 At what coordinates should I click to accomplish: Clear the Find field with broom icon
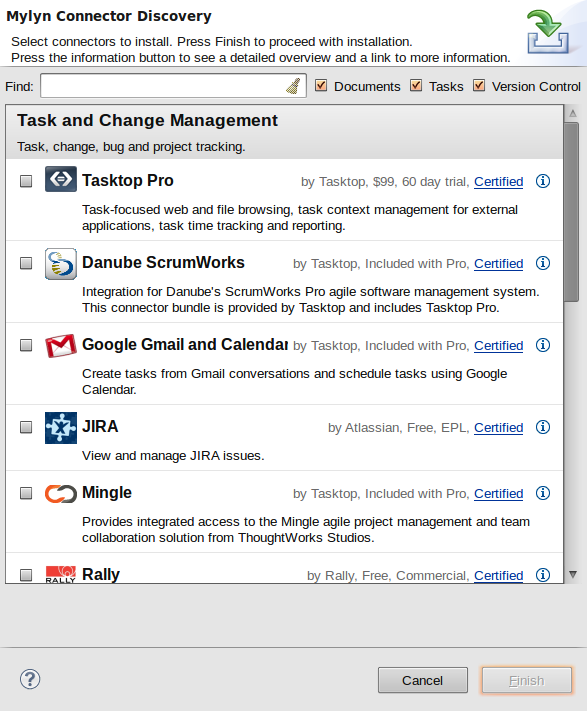(x=293, y=86)
